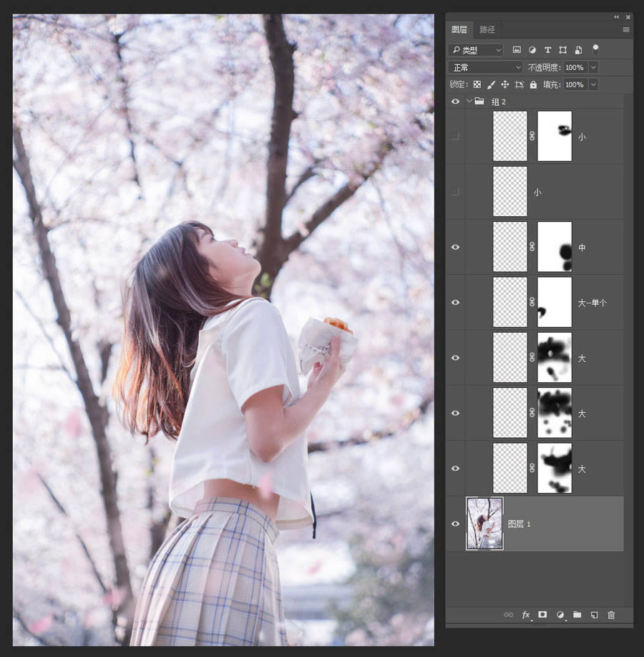
Task: Open the 正常 blend mode dropdown
Action: pyautogui.click(x=485, y=67)
